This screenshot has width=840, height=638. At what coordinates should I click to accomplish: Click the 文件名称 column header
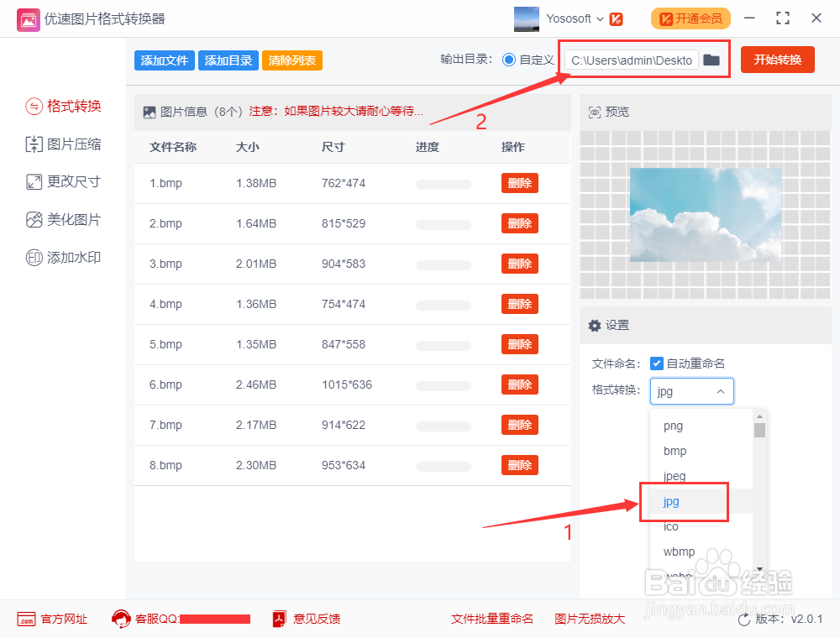tap(172, 147)
